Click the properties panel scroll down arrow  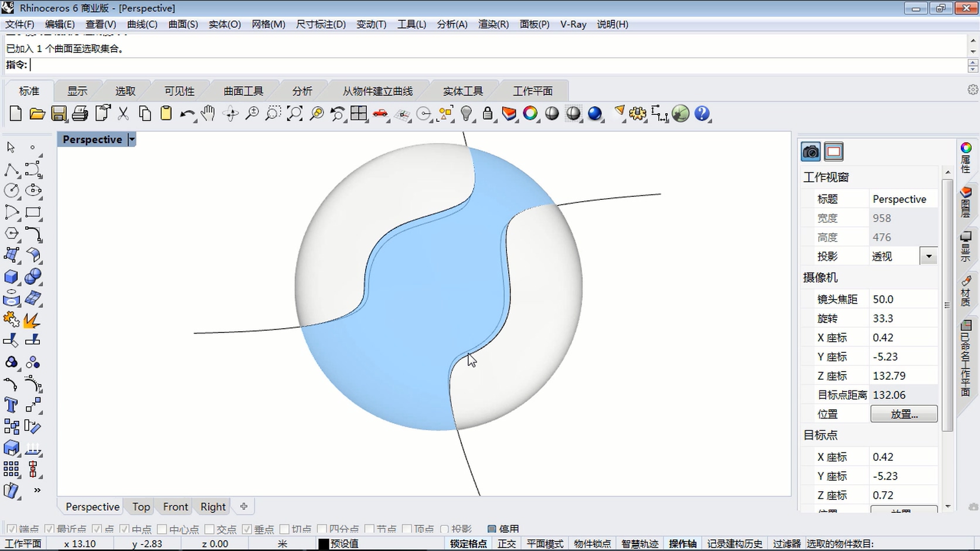point(948,506)
